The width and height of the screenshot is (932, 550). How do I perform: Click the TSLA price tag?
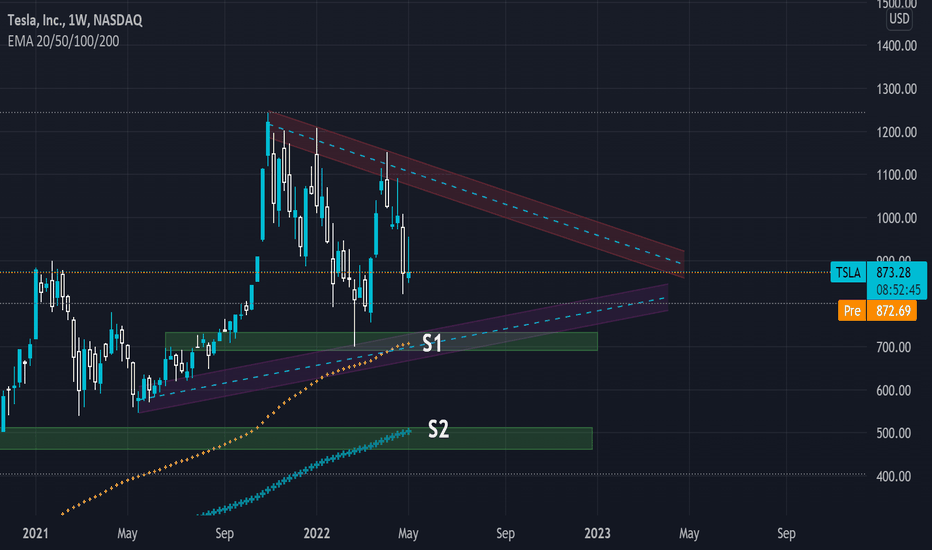(848, 272)
